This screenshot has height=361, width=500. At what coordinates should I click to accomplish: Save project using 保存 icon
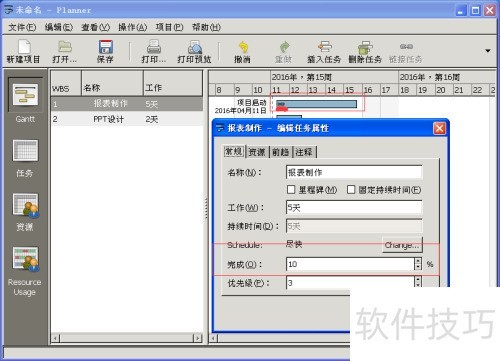click(105, 51)
